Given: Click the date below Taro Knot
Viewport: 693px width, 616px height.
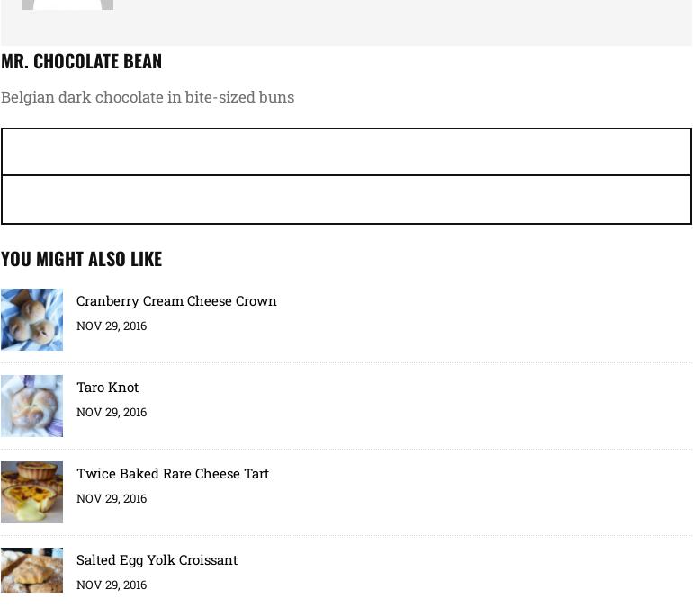Looking at the screenshot, I should [x=112, y=413].
